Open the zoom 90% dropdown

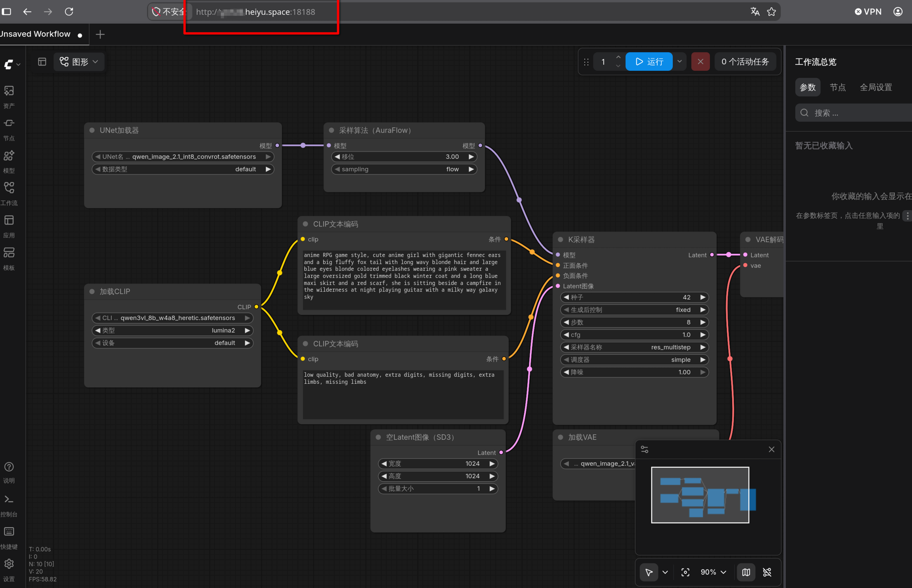pyautogui.click(x=713, y=572)
